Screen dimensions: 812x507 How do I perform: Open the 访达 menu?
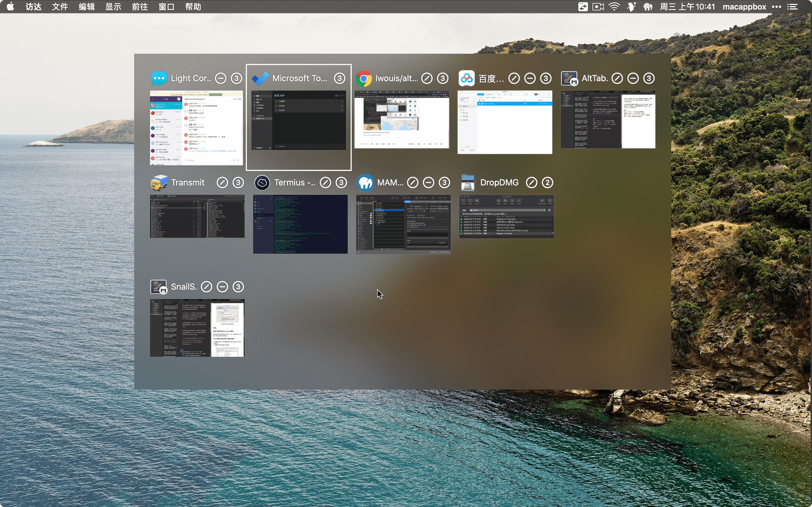tap(34, 7)
